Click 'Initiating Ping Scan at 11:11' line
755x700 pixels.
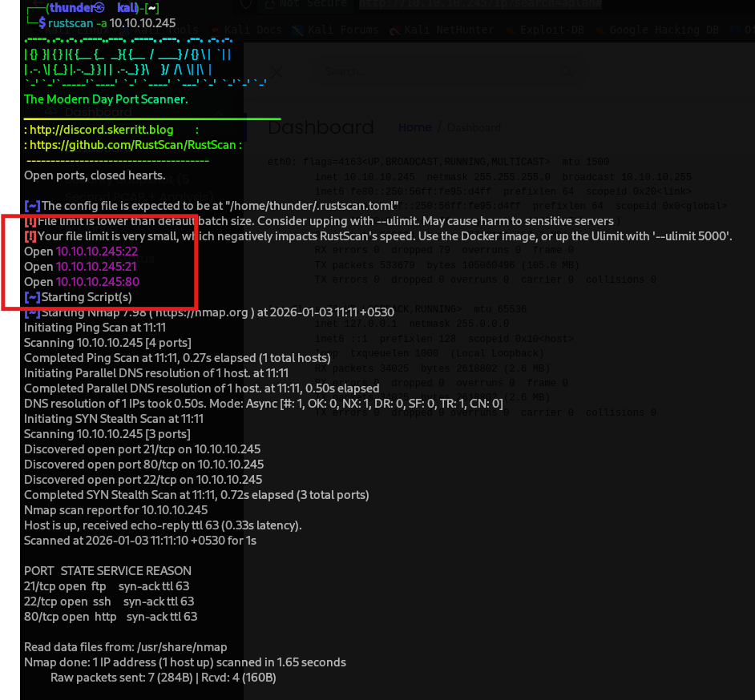pos(95,328)
